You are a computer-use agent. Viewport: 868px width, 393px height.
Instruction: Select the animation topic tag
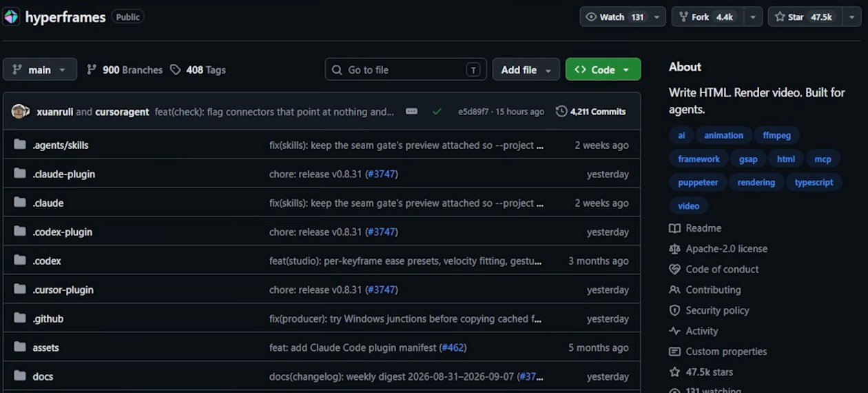(723, 136)
